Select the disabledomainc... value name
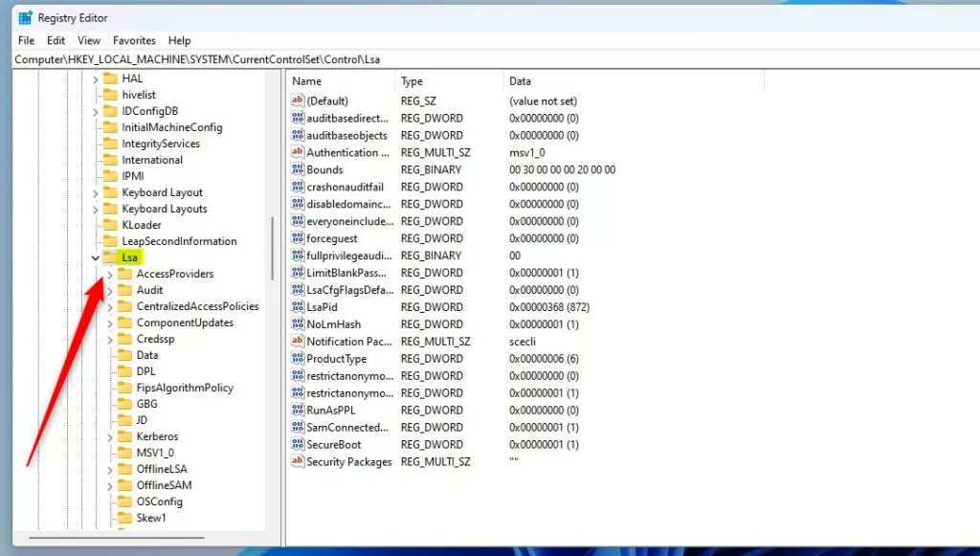This screenshot has width=980, height=556. [x=348, y=204]
